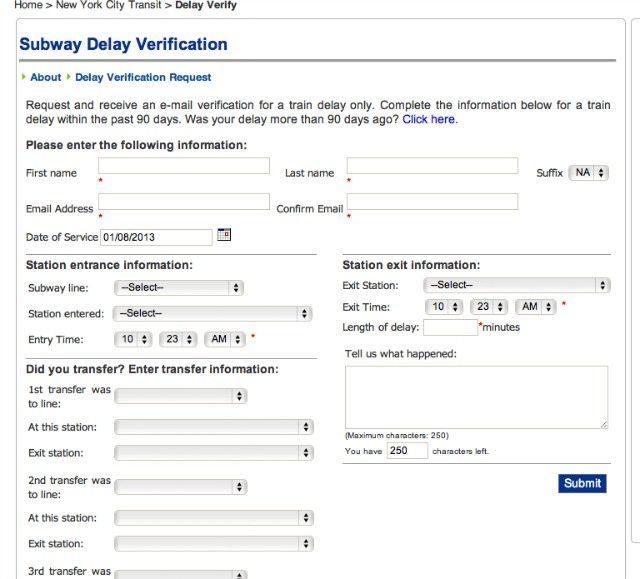Viewport: 640px width, 579px height.
Task: Open the Suffix NA dropdown
Action: [588, 173]
